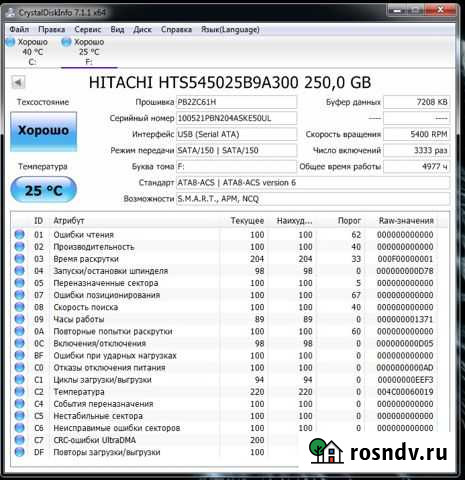
Task: Click the previous disk arrow button
Action: pyautogui.click(x=18, y=82)
